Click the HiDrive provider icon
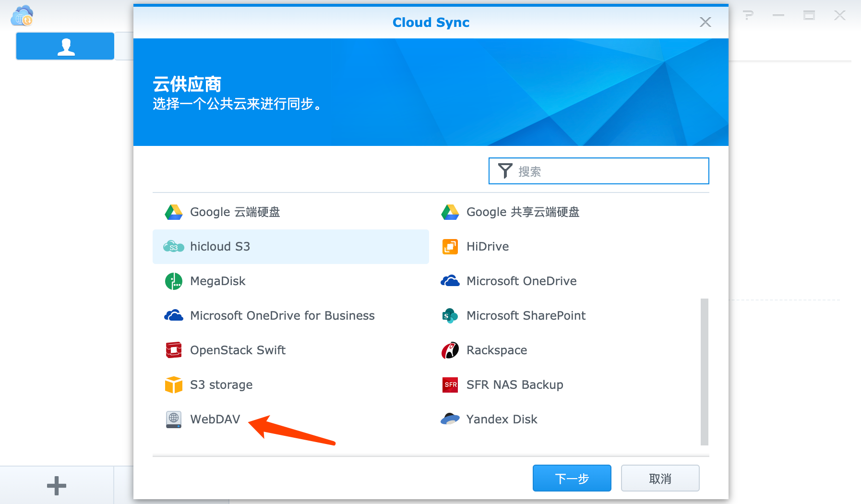861x504 pixels. pos(450,246)
